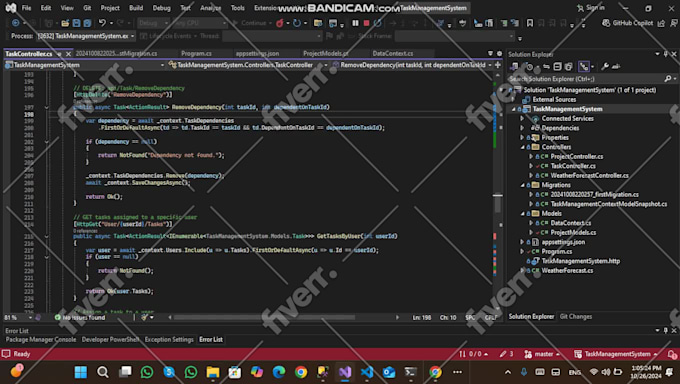The width and height of the screenshot is (680, 384).
Task: Open the Tools menu
Action: (x=237, y=8)
